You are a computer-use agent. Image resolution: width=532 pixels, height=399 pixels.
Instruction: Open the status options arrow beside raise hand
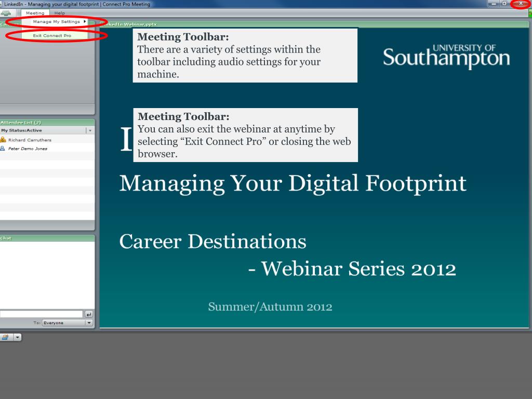17,337
